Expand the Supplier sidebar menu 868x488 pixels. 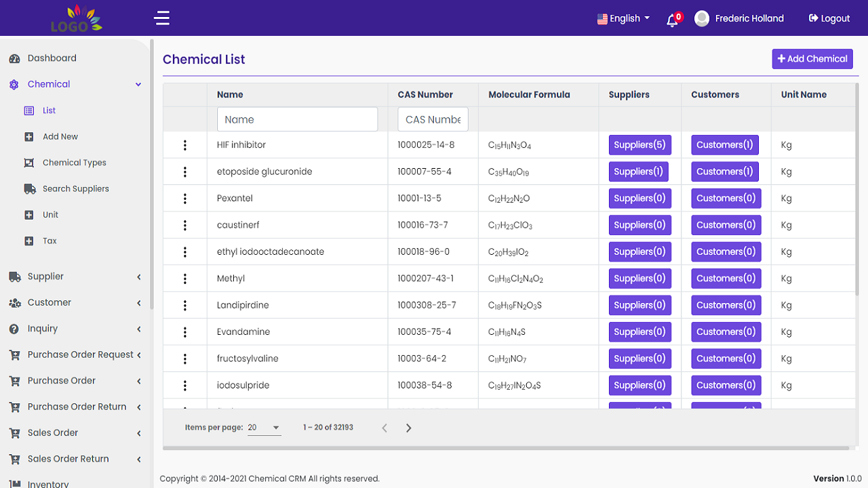[75, 277]
